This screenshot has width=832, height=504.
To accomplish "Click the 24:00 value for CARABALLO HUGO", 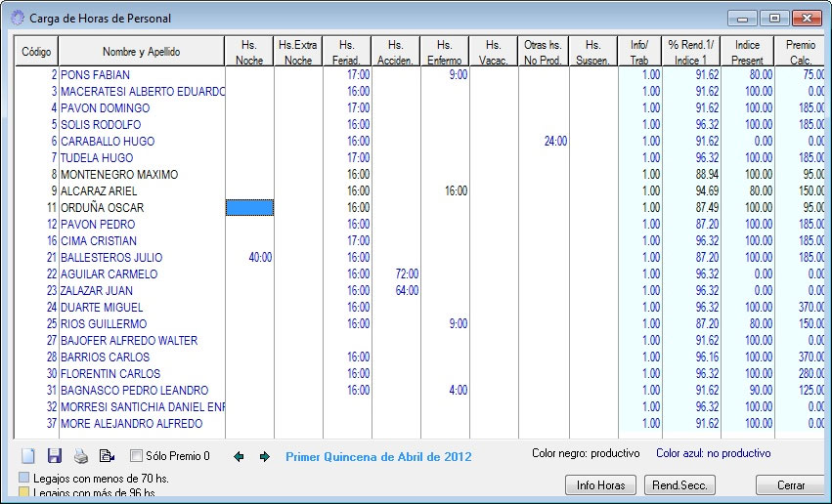I will click(x=554, y=142).
